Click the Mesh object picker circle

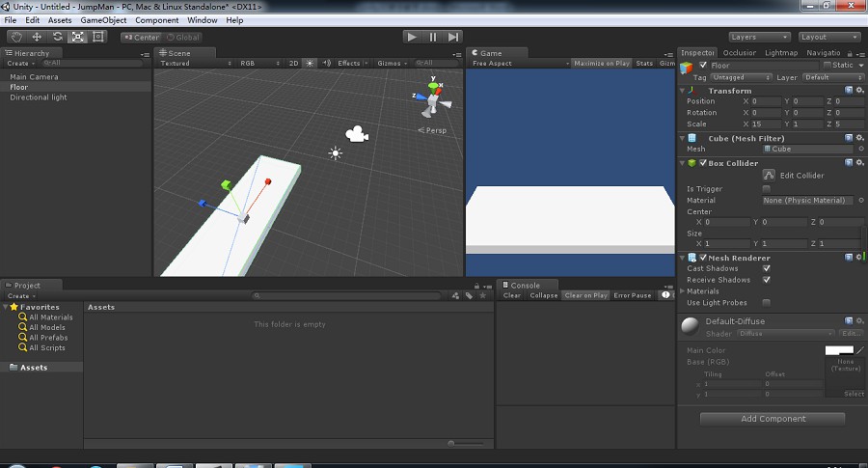click(x=861, y=149)
